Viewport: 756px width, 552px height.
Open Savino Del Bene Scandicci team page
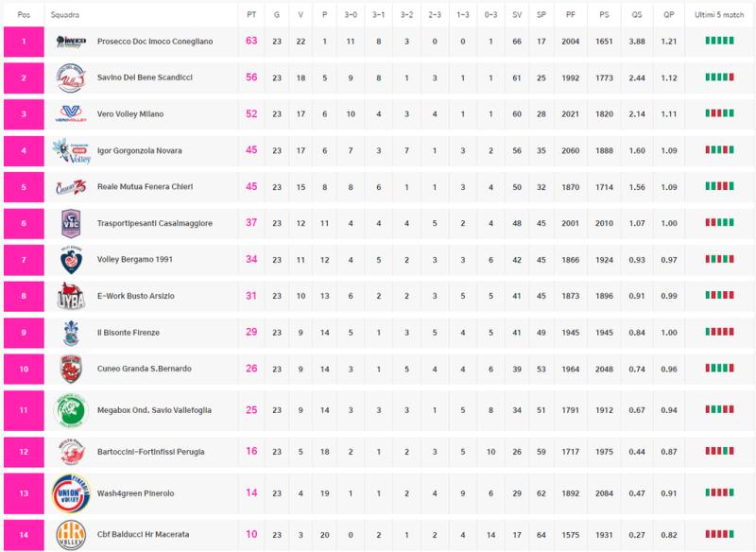pos(145,78)
